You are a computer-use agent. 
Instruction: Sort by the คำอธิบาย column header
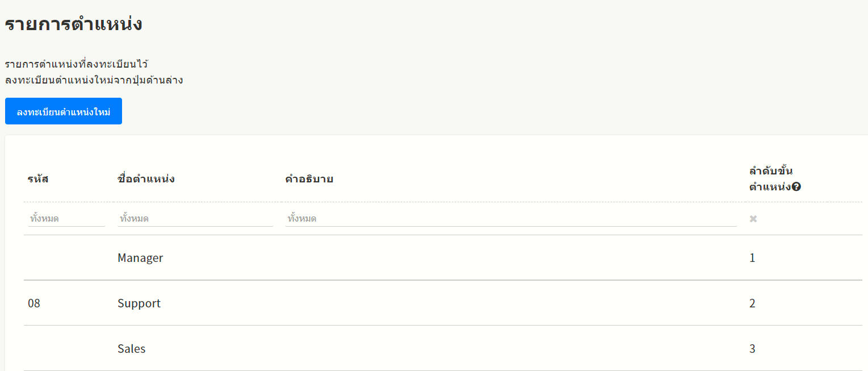(309, 179)
